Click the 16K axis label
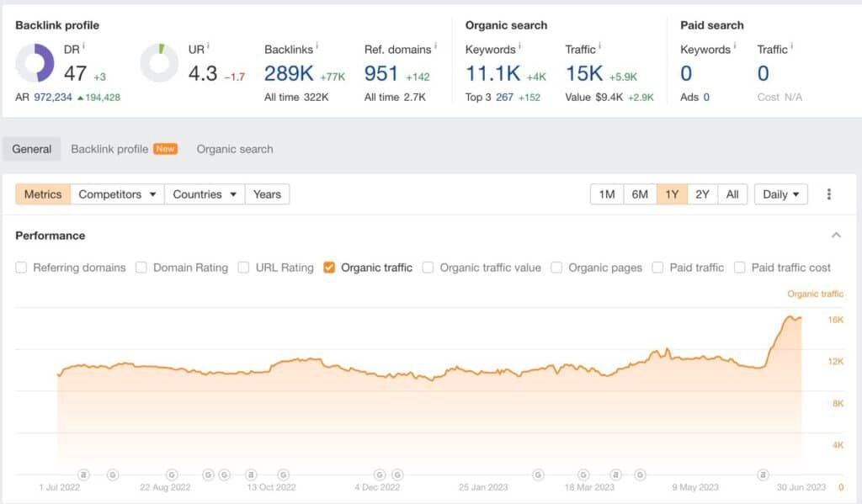This screenshot has width=862, height=504. [835, 320]
